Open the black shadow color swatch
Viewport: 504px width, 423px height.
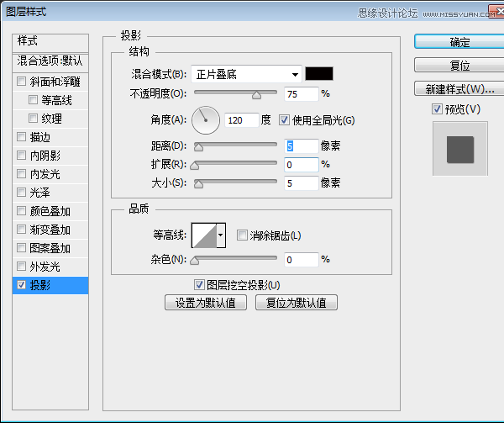click(319, 74)
